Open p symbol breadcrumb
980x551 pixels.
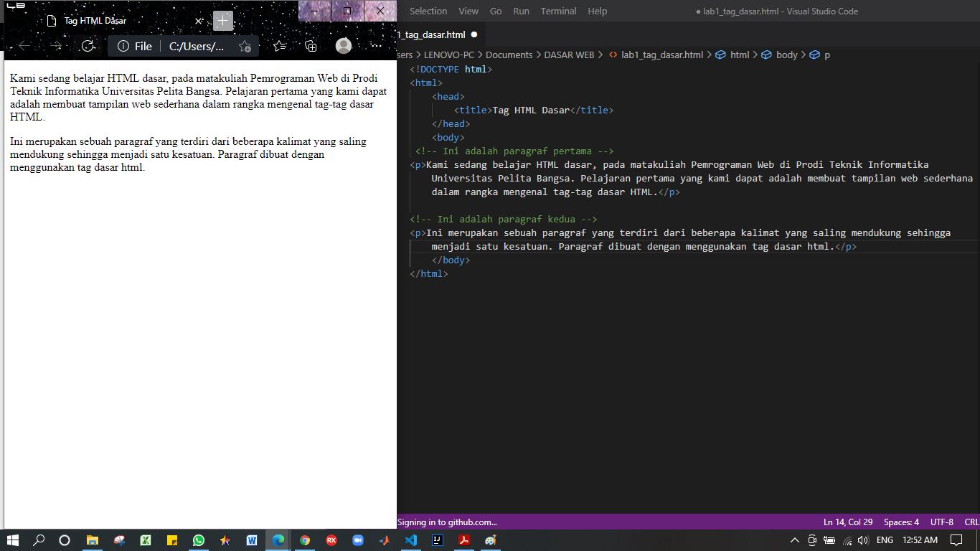tap(820, 55)
